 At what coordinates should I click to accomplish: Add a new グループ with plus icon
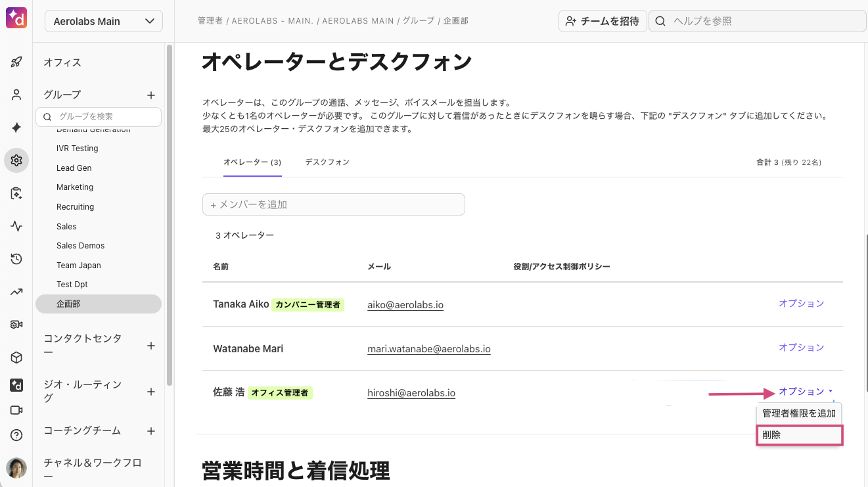click(x=150, y=95)
